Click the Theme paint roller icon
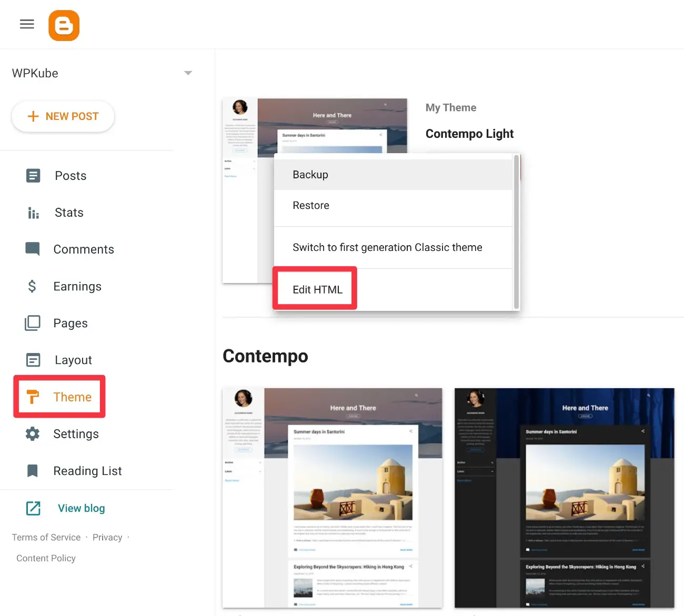The image size is (684, 616). (33, 397)
